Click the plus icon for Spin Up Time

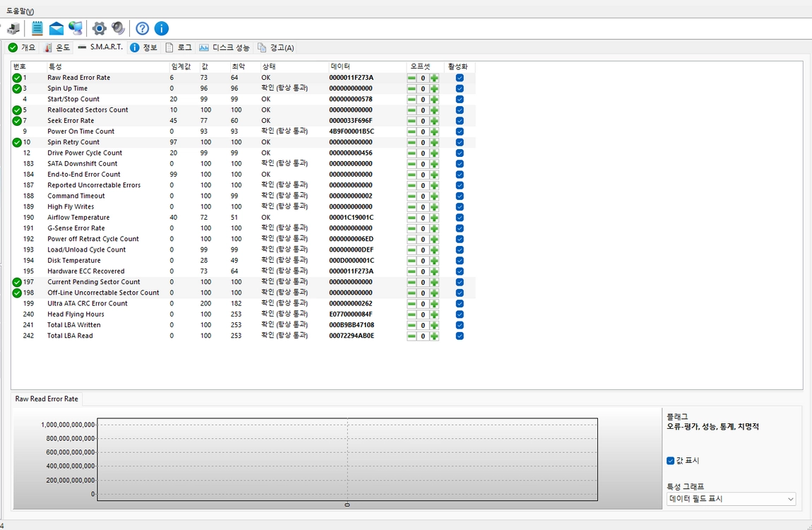coord(434,88)
